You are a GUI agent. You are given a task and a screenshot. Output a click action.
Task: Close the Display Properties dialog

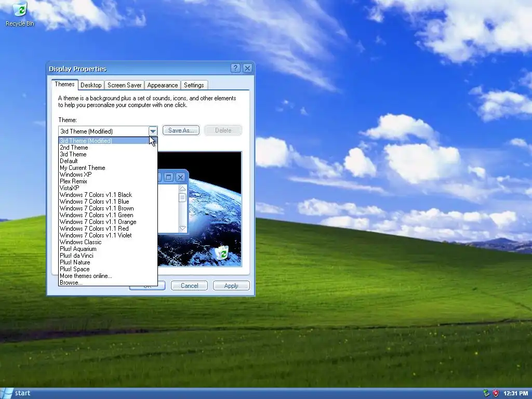tap(248, 68)
